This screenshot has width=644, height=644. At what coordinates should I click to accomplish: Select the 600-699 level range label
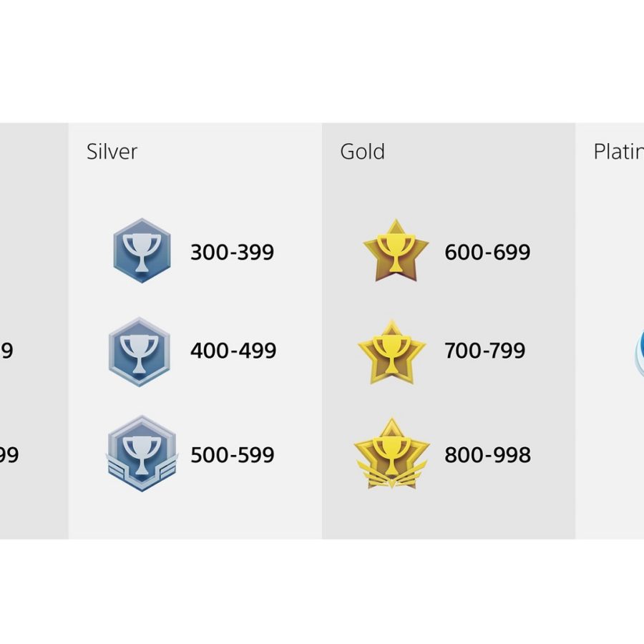click(x=487, y=252)
